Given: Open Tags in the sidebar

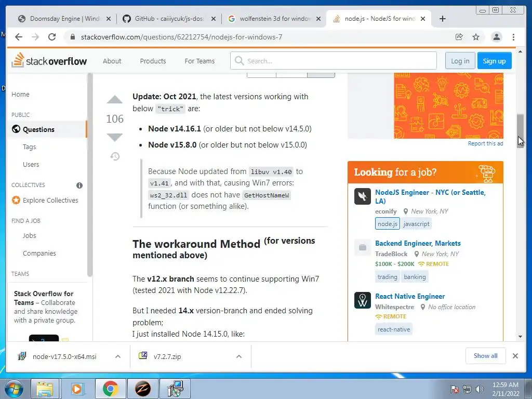Looking at the screenshot, I should (x=29, y=147).
